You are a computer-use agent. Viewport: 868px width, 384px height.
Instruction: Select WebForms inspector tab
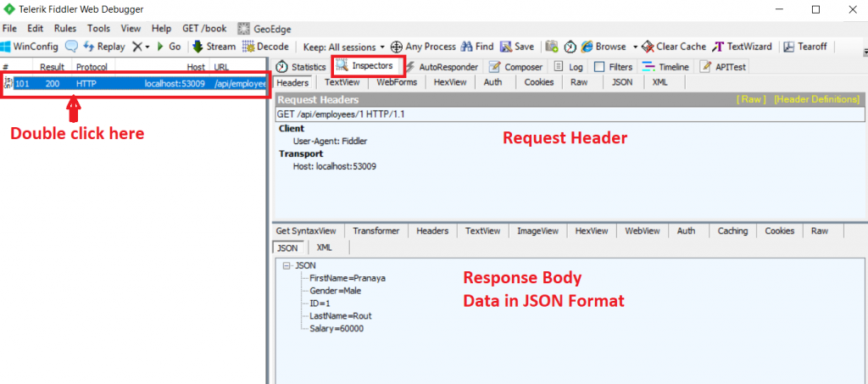coord(397,82)
